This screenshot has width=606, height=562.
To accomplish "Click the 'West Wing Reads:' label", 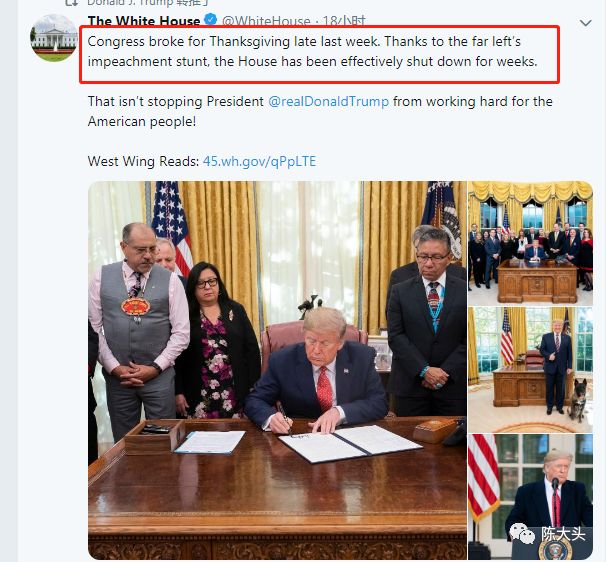I will pos(143,161).
